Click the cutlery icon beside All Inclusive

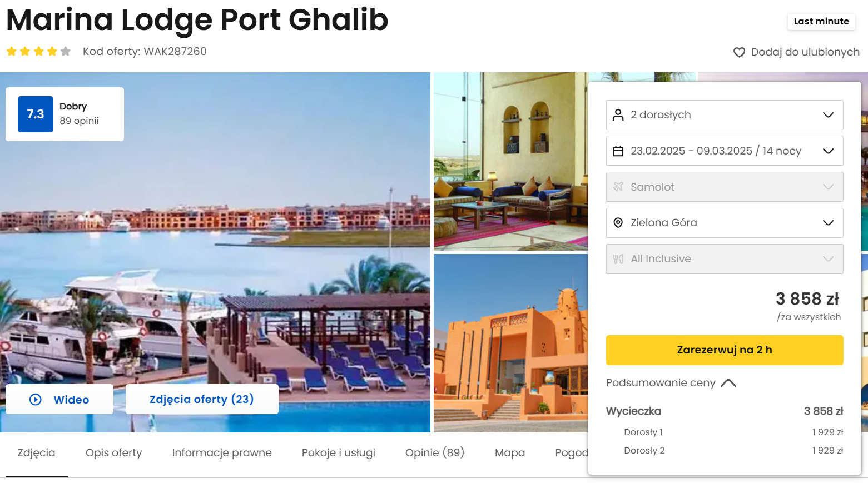tap(618, 259)
